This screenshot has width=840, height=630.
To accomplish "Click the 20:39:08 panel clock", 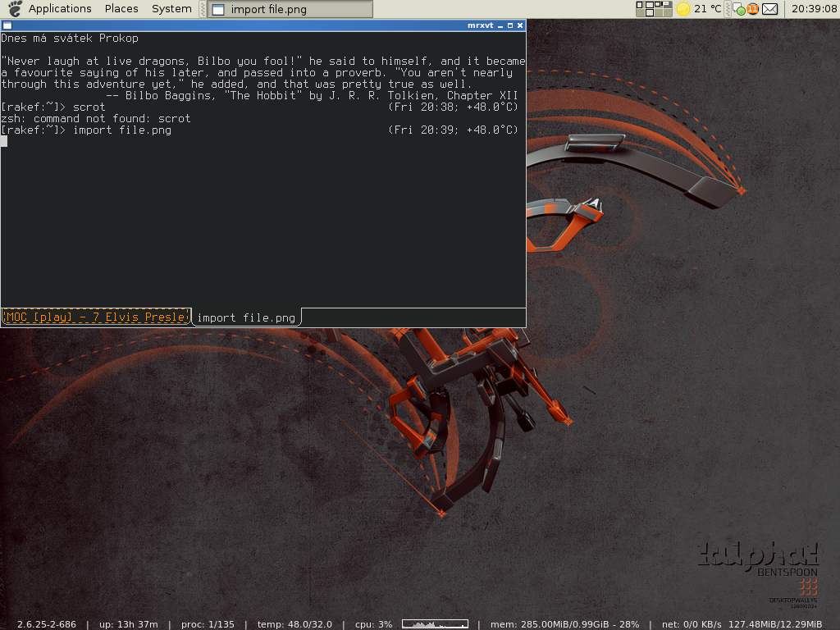I will pyautogui.click(x=814, y=8).
